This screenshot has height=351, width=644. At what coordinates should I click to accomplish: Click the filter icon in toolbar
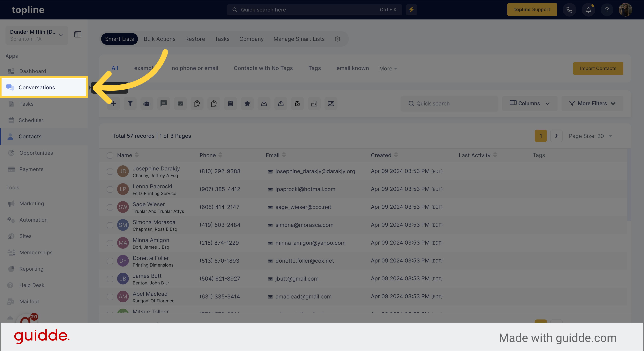point(130,103)
